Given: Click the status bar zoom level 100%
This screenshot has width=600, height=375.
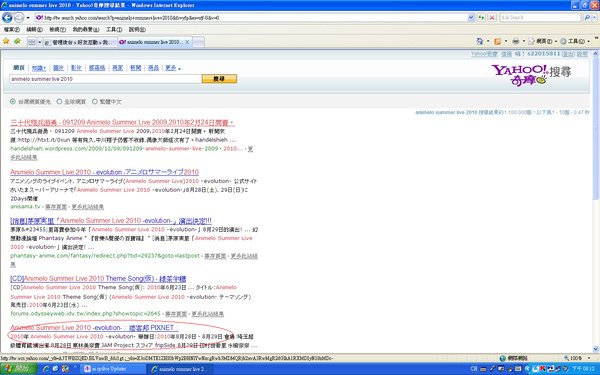Looking at the screenshot, I should (x=577, y=358).
